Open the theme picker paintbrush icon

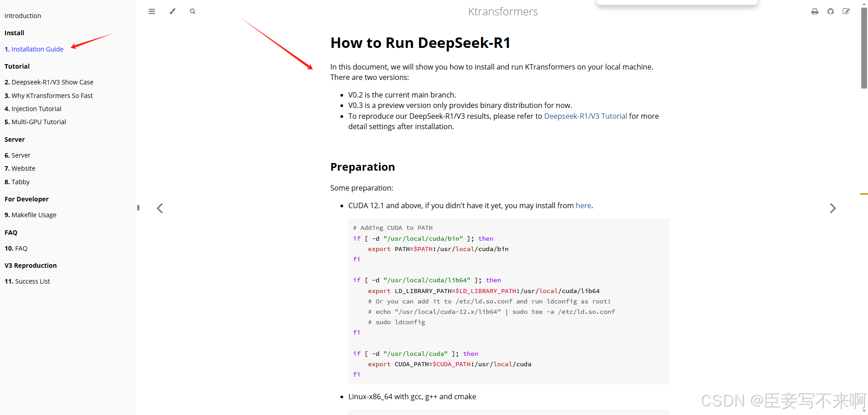coord(172,11)
